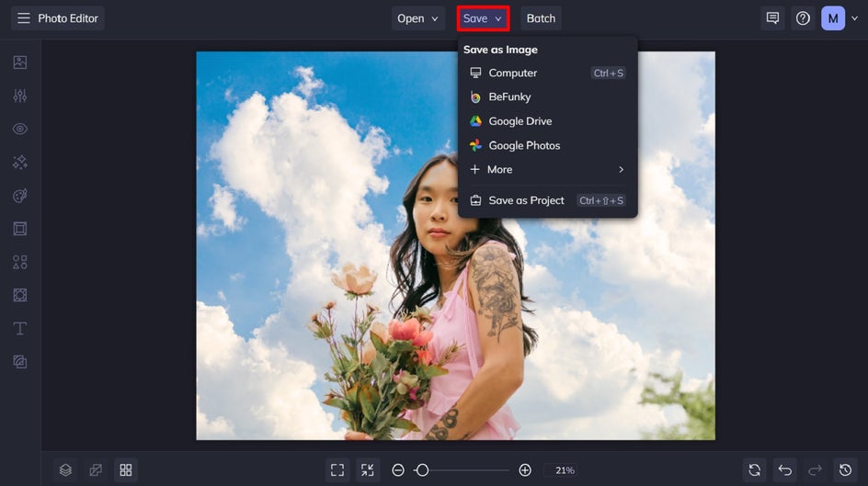Screen dimensions: 868x486
Task: Open the help question mark icon
Action: [803, 18]
